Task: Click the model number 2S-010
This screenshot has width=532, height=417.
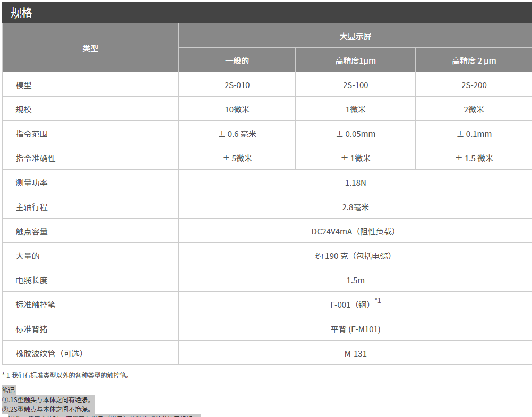Action: (x=237, y=84)
